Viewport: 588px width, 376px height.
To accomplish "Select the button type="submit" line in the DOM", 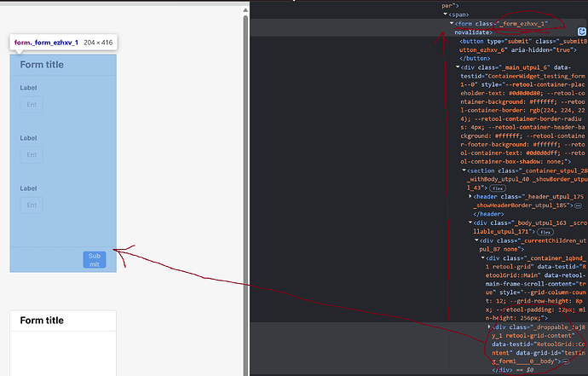I will click(x=523, y=45).
